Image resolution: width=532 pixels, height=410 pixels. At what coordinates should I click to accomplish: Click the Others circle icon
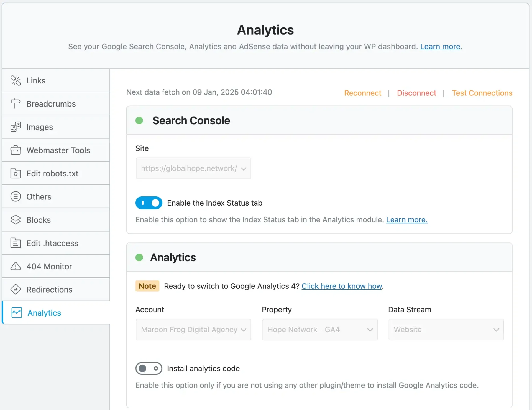coord(16,197)
